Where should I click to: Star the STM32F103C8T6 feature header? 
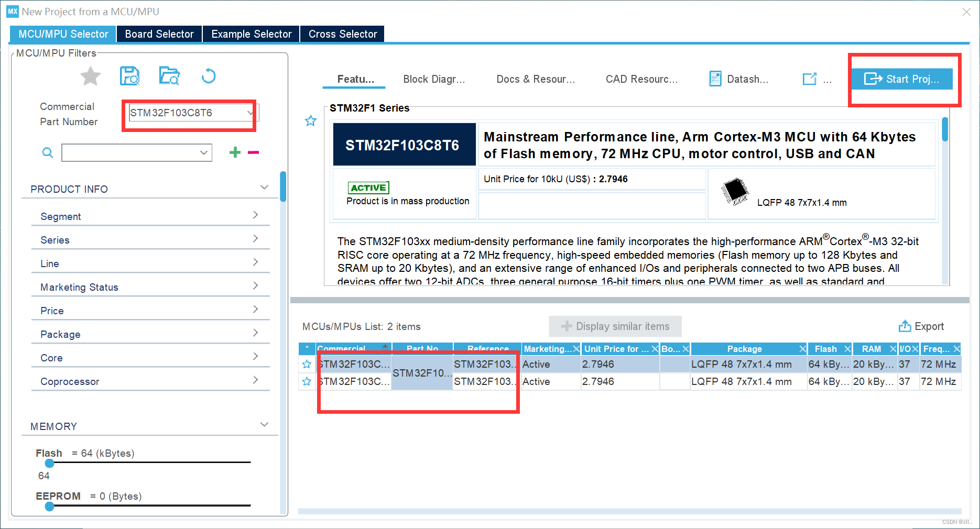tap(311, 121)
